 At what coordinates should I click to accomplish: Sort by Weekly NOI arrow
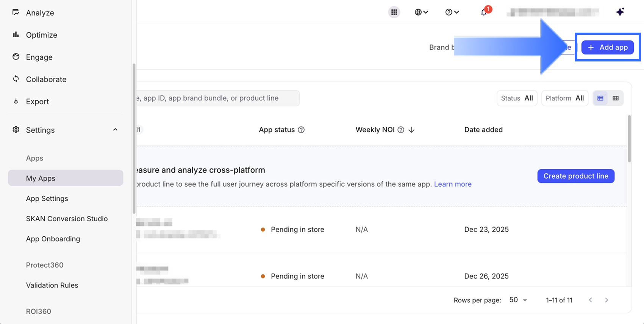(x=411, y=130)
